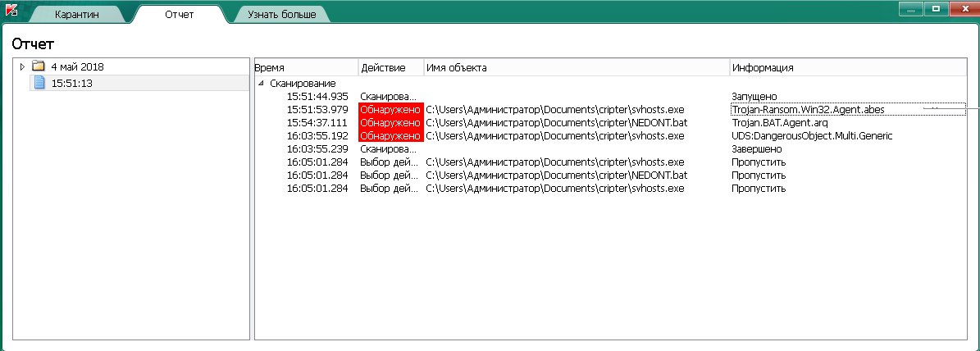This screenshot has width=980, height=351.
Task: Select the 16:03:55.192 detection row
Action: point(610,135)
